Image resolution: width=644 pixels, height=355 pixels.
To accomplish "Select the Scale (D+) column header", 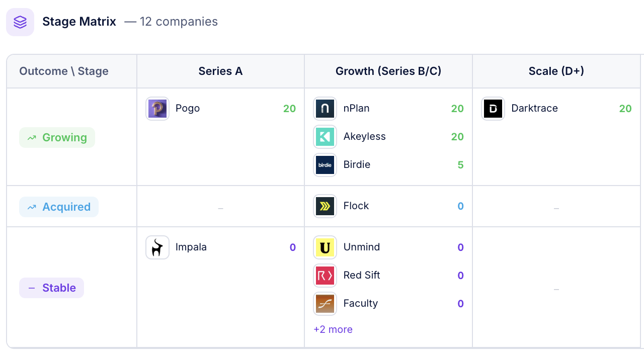I will coord(556,71).
